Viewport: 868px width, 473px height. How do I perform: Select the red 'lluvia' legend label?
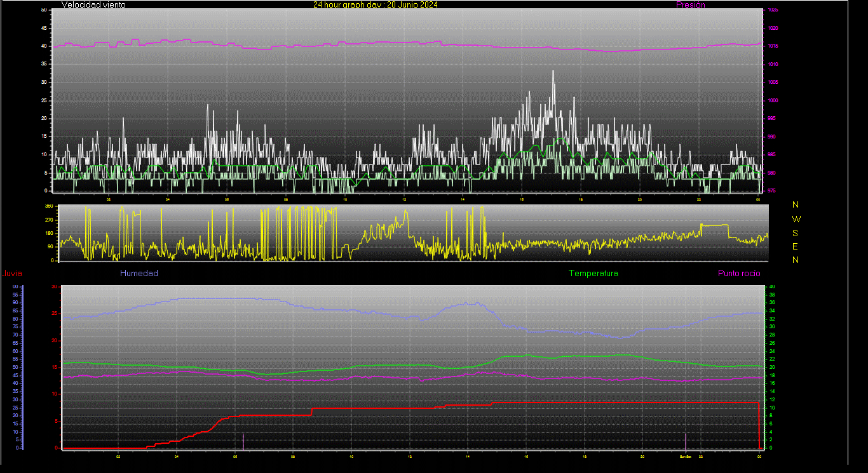12,274
